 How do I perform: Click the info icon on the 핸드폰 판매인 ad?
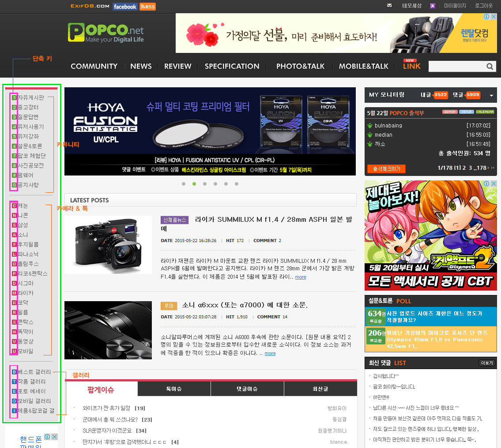point(47,437)
